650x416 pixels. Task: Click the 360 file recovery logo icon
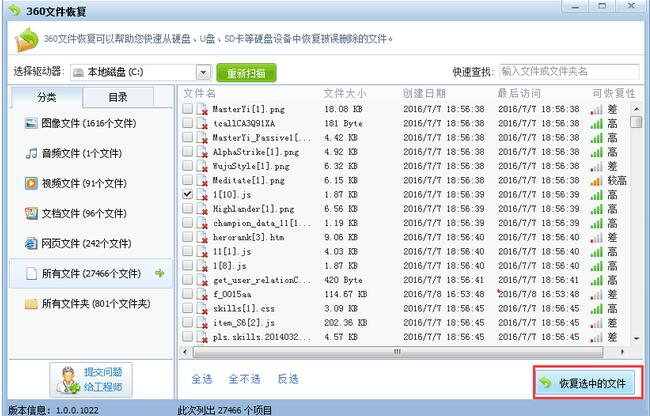27,39
